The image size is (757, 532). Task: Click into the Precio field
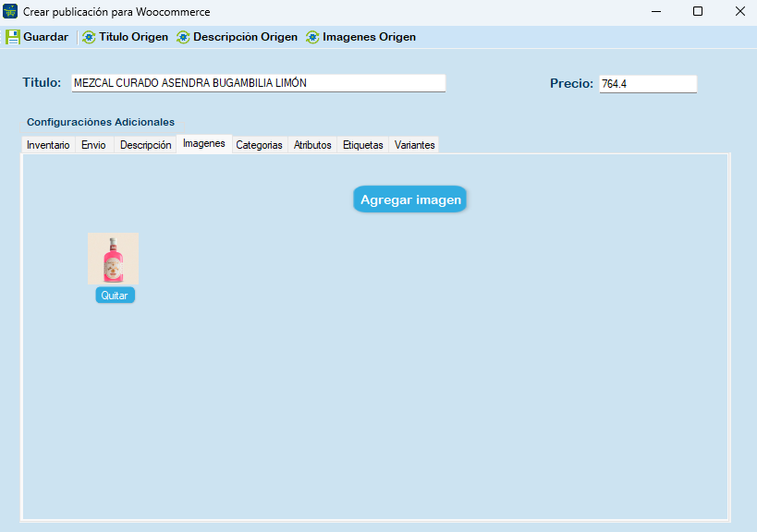(x=647, y=84)
